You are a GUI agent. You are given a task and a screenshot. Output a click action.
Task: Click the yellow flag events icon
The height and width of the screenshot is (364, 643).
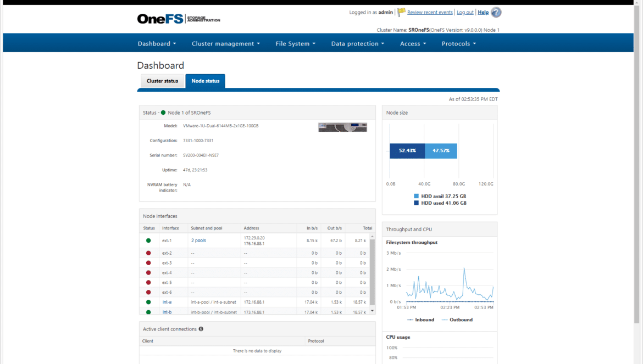(401, 12)
